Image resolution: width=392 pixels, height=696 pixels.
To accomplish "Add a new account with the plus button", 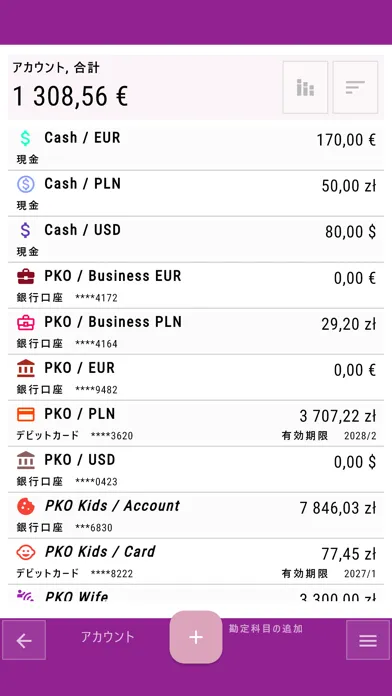I will [x=196, y=637].
